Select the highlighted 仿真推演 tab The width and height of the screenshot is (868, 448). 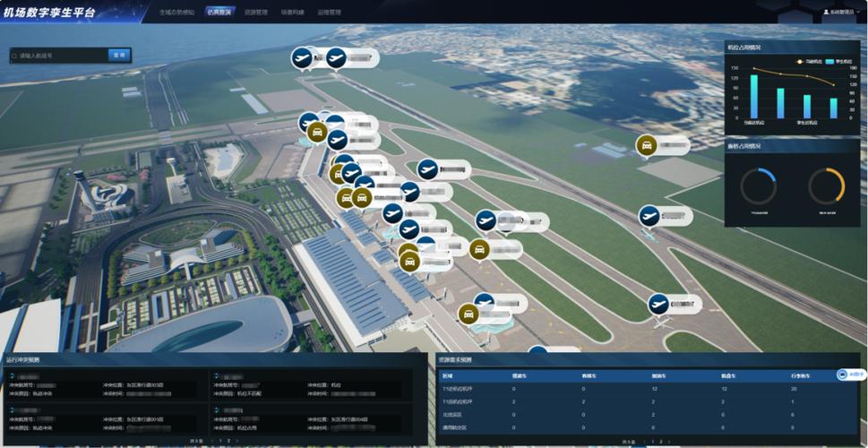point(219,12)
